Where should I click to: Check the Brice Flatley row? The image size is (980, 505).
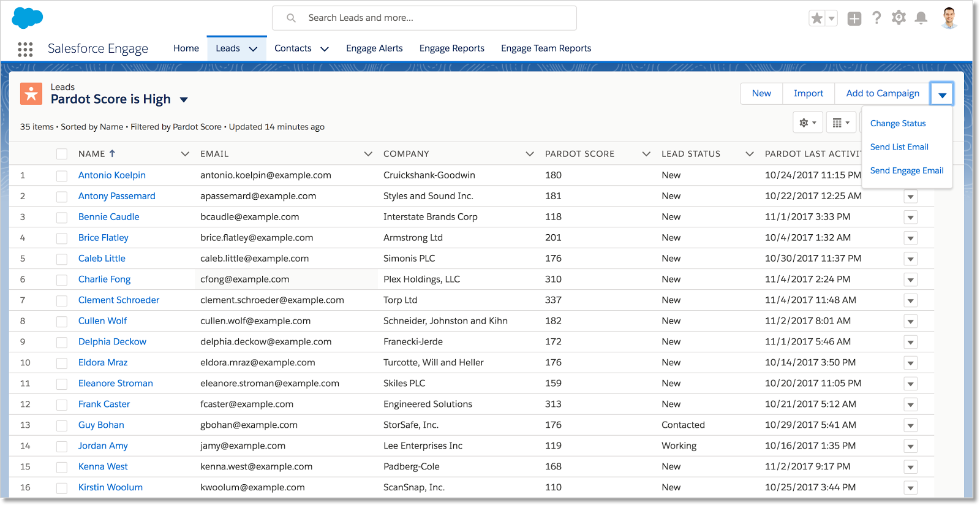[x=62, y=238]
